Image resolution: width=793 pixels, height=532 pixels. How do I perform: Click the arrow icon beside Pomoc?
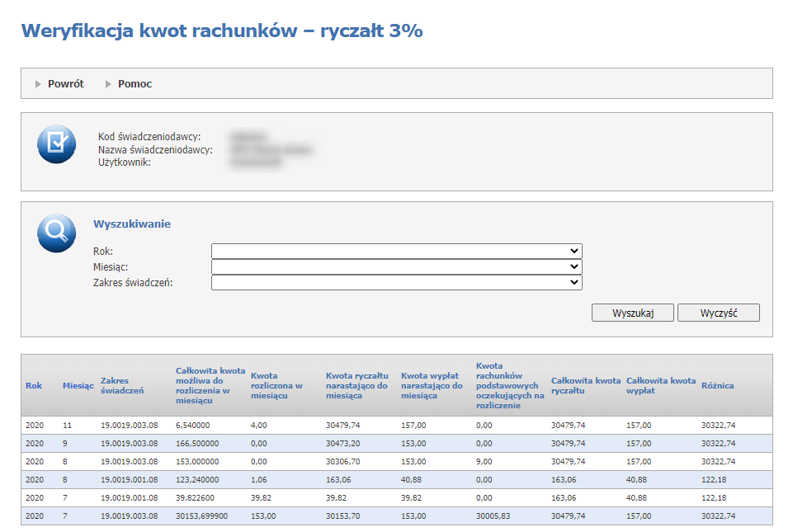coord(109,84)
